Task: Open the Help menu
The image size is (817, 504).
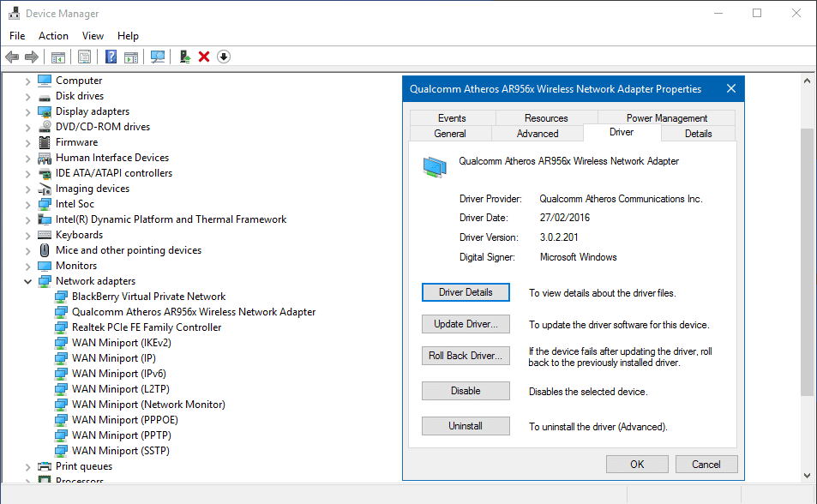Action: (128, 35)
